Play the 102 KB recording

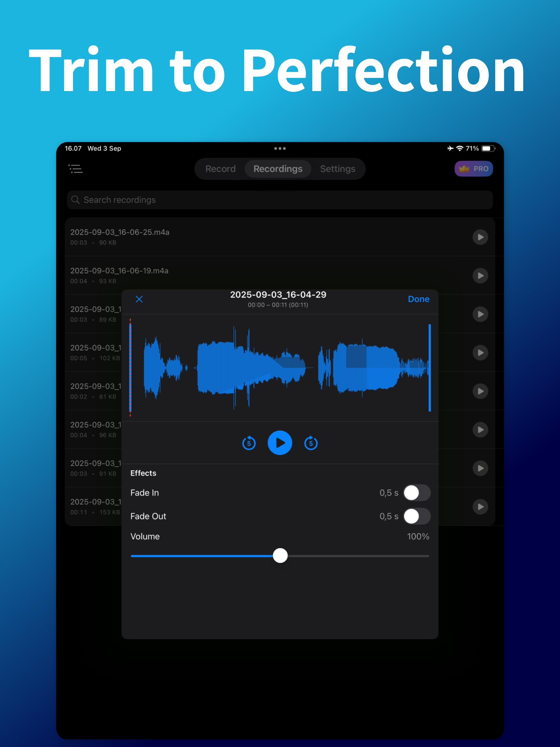coord(480,352)
